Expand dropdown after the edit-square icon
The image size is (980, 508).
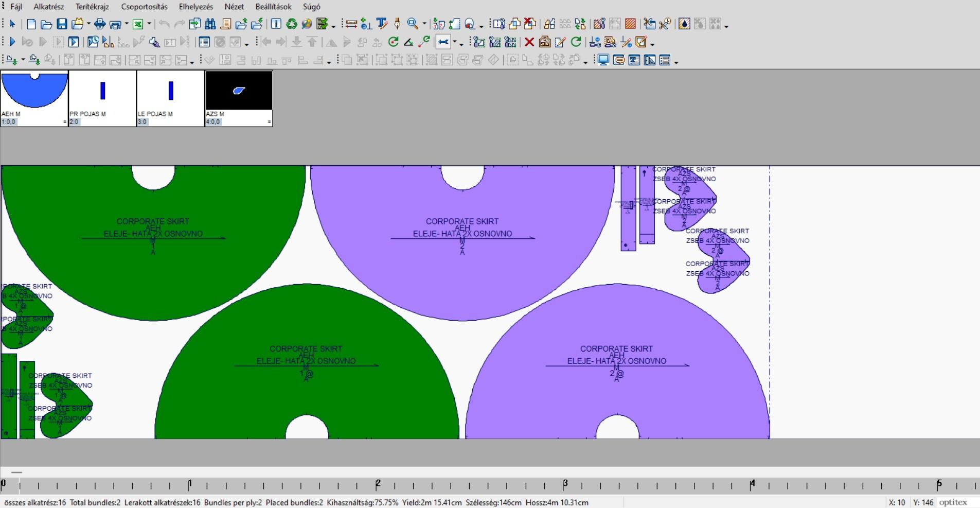pyautogui.click(x=652, y=44)
